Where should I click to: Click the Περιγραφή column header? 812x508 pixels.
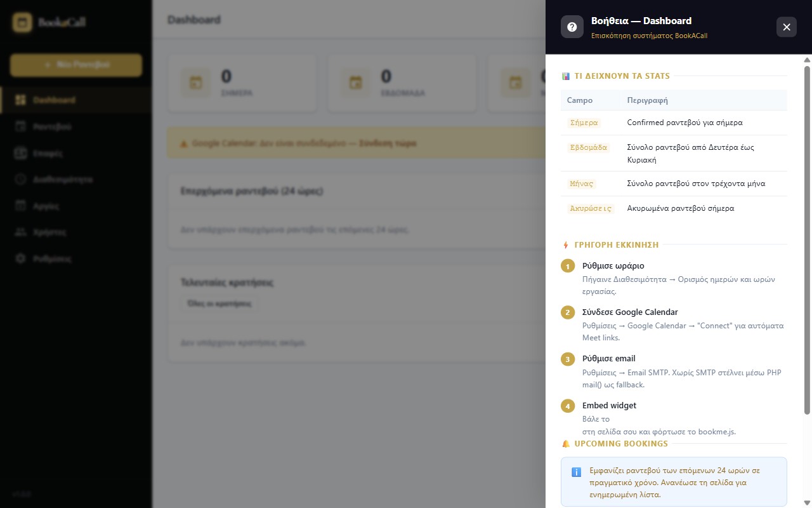pyautogui.click(x=647, y=100)
